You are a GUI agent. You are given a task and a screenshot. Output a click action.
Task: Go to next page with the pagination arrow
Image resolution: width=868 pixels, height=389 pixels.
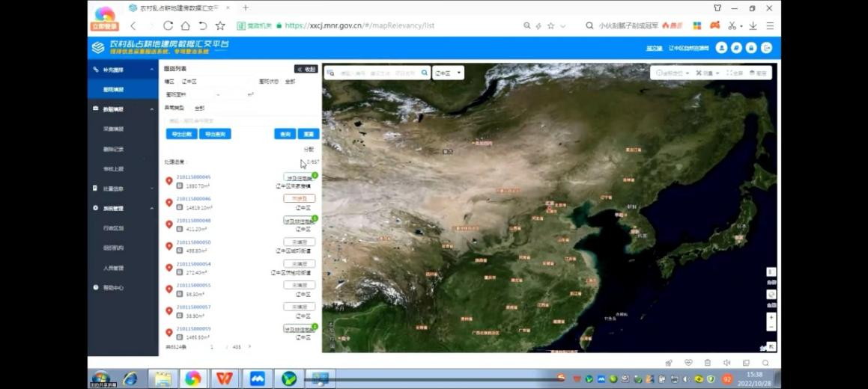[x=249, y=347]
